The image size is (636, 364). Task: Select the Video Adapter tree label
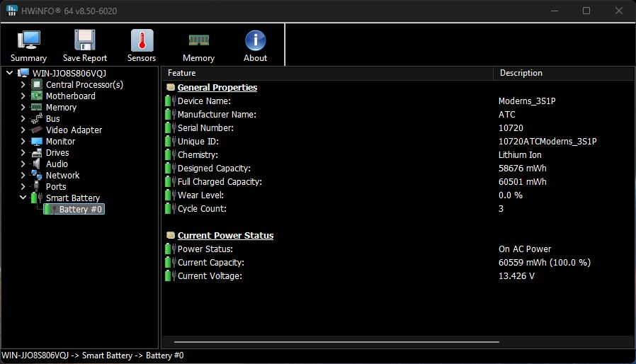click(x=74, y=130)
